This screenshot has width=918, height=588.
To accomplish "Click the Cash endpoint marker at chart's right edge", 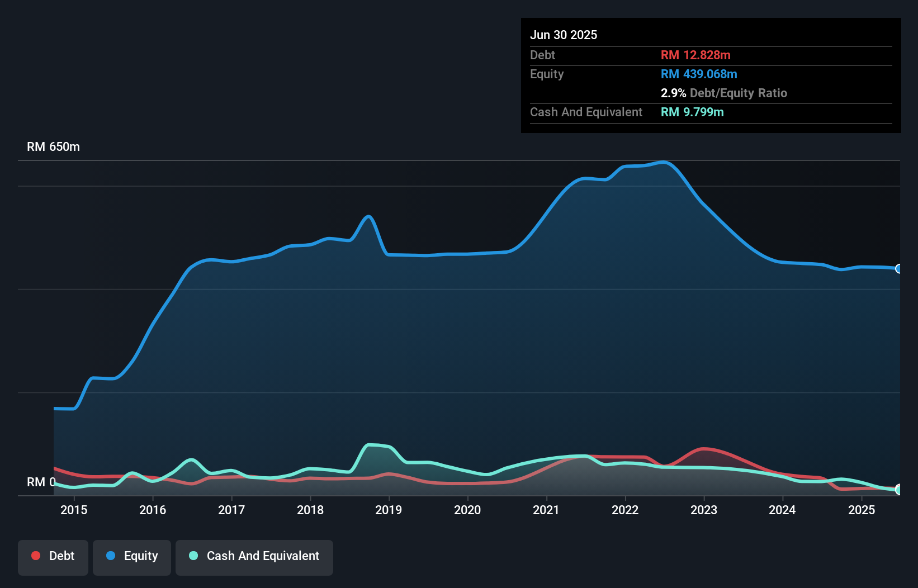I will 898,490.
